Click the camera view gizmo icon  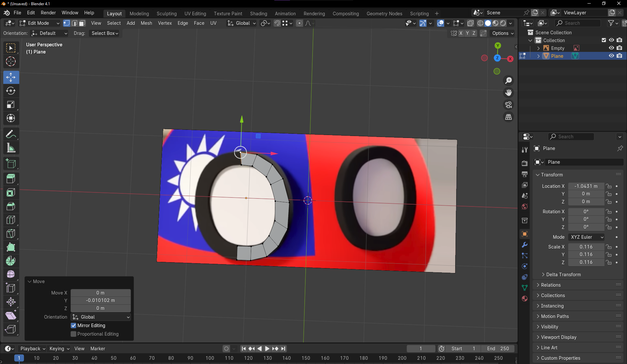tap(508, 105)
